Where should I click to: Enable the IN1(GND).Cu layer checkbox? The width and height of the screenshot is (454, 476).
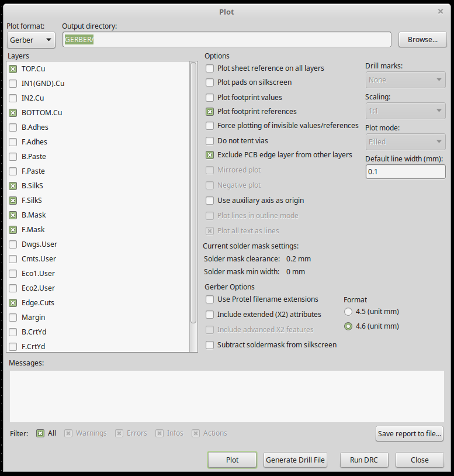click(13, 84)
